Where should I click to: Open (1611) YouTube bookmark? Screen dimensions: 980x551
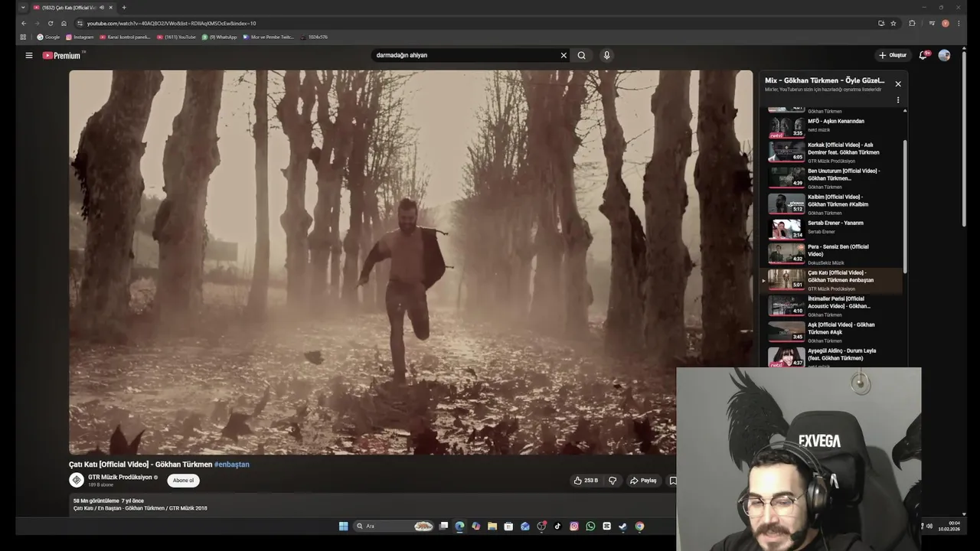(177, 37)
